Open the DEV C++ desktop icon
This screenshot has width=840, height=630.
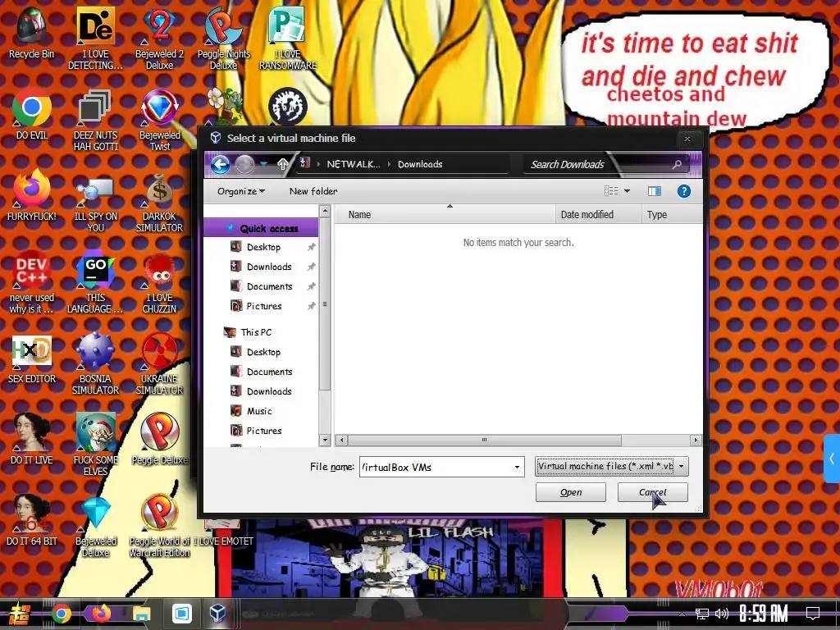pos(32,282)
